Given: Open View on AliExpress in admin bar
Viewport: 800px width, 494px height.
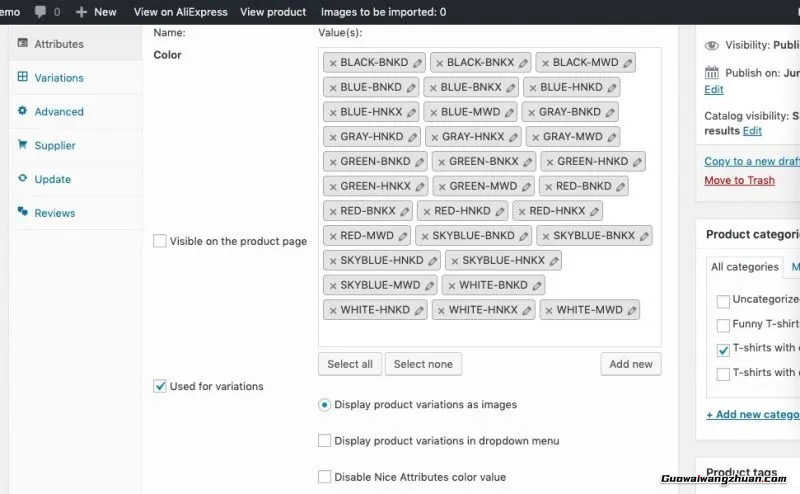Looking at the screenshot, I should (x=180, y=12).
